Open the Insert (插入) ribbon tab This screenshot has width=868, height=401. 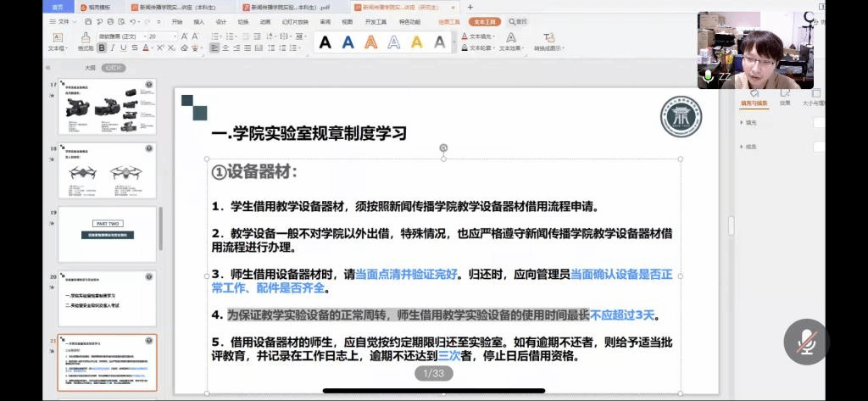point(199,21)
